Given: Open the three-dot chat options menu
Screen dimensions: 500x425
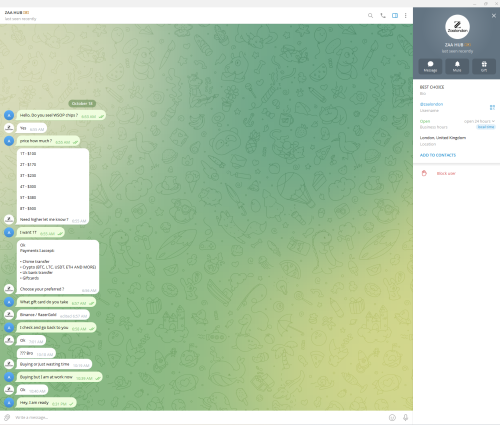Looking at the screenshot, I should click(x=405, y=16).
